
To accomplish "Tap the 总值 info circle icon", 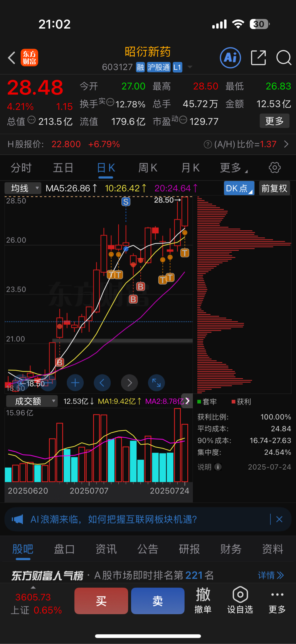I will pyautogui.click(x=32, y=120).
